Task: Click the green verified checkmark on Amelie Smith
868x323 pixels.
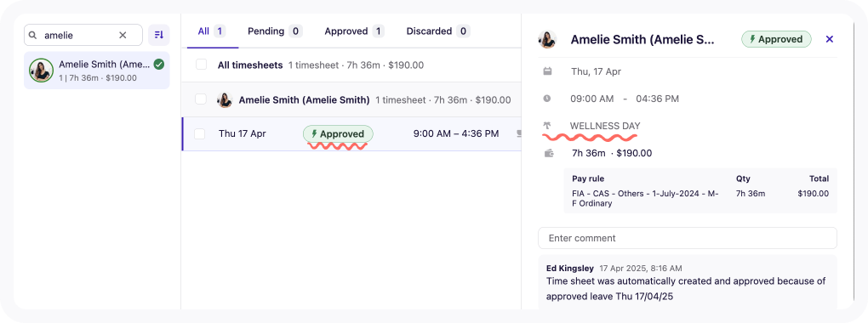Action: (x=159, y=65)
